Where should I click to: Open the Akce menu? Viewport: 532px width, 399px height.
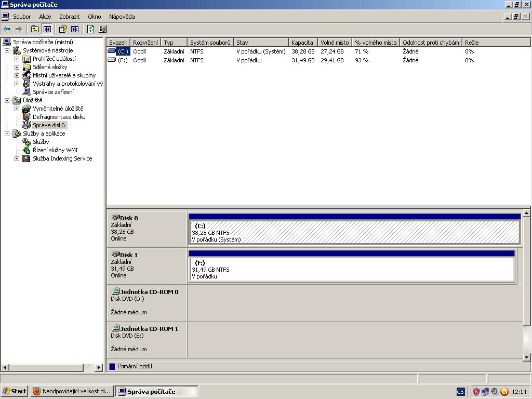point(45,17)
